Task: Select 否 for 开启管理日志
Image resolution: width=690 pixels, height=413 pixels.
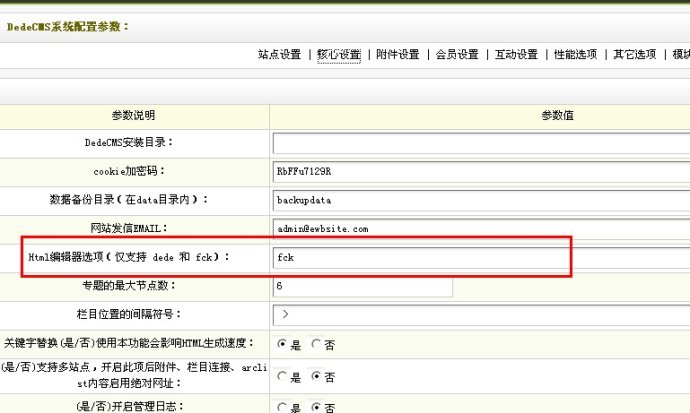Action: 315,407
